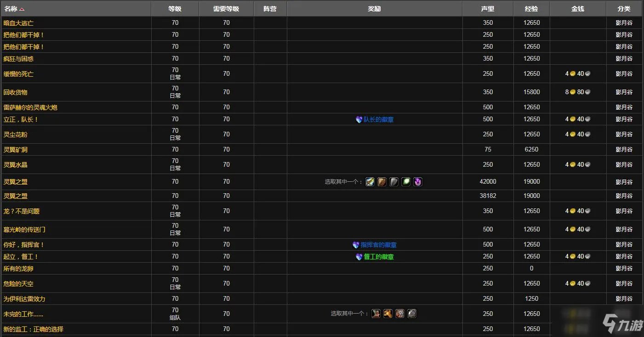Viewport: 644px width, 337px height.
Task: Click the sword reward icon for 灵翼之盟
Action: pyautogui.click(x=370, y=182)
